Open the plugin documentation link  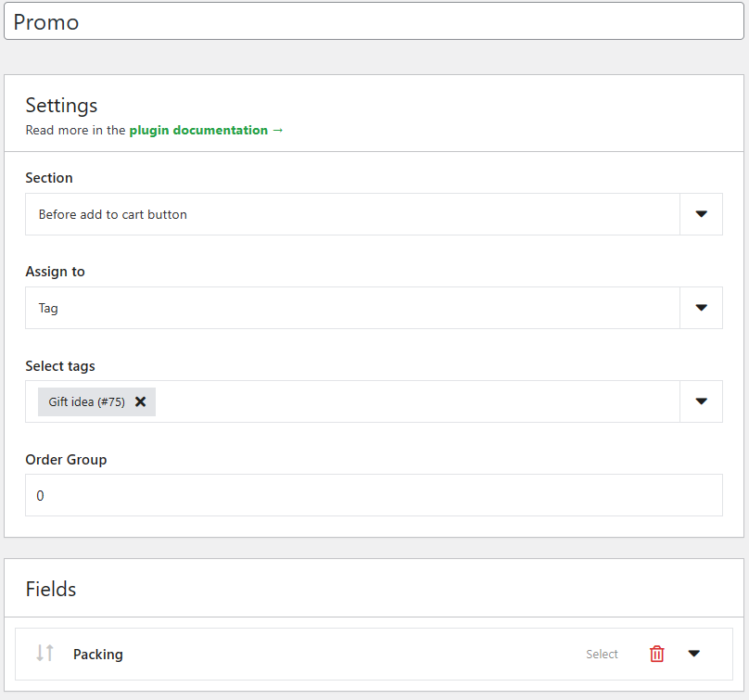point(206,131)
